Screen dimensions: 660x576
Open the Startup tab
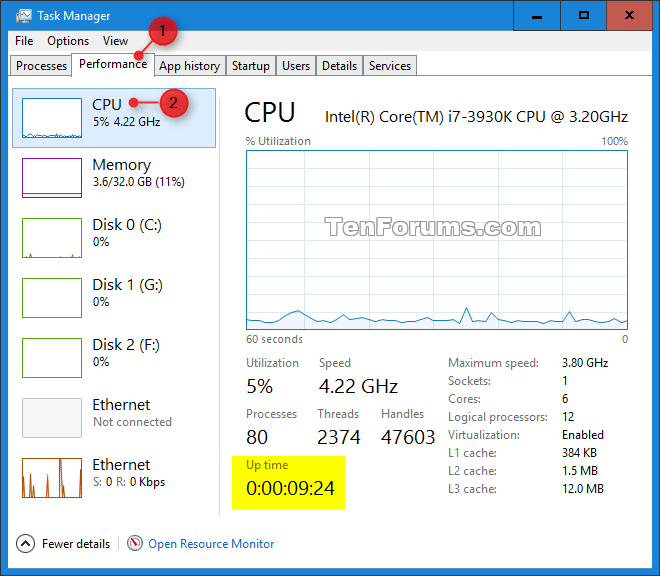coord(250,66)
